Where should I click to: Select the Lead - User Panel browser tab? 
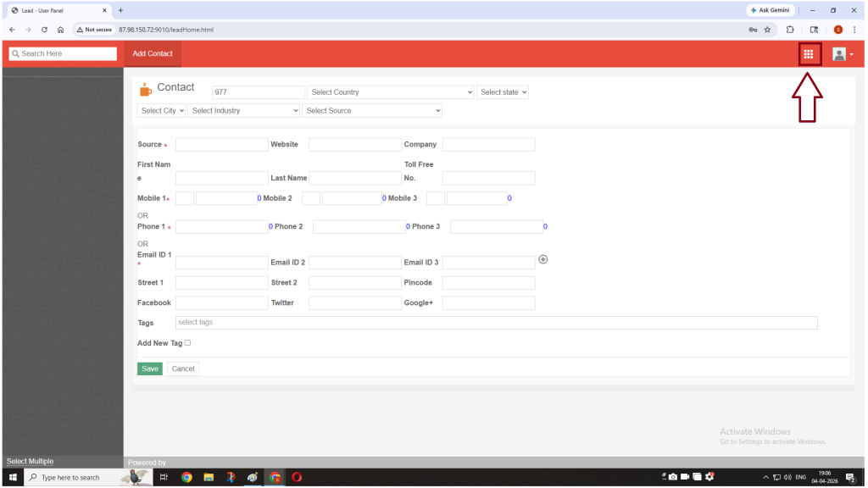click(55, 10)
